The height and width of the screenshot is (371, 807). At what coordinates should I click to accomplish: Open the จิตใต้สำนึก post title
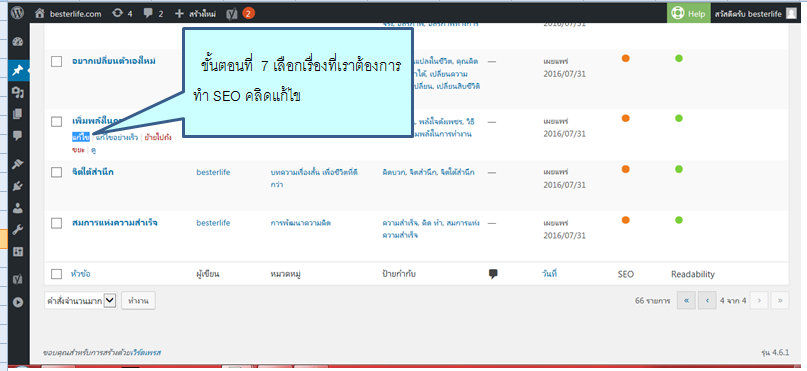pos(93,172)
